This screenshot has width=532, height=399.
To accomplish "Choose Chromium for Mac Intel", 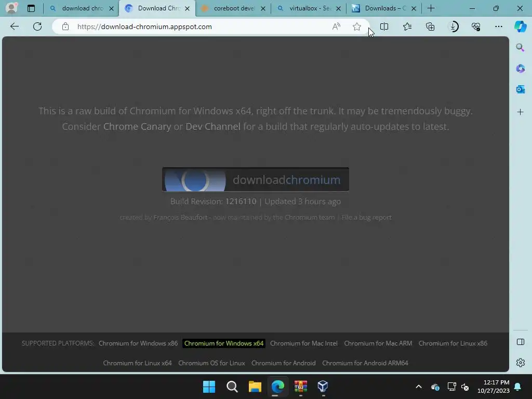I will tap(303, 343).
